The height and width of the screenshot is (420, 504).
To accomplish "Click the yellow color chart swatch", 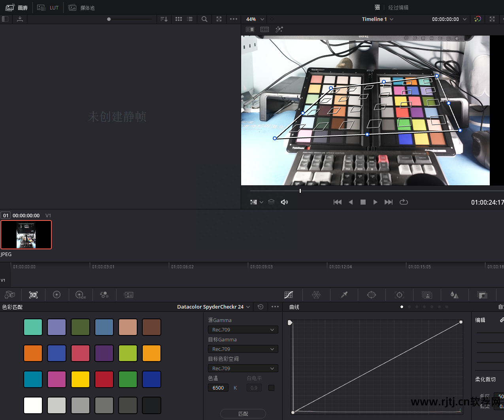I will (80, 379).
